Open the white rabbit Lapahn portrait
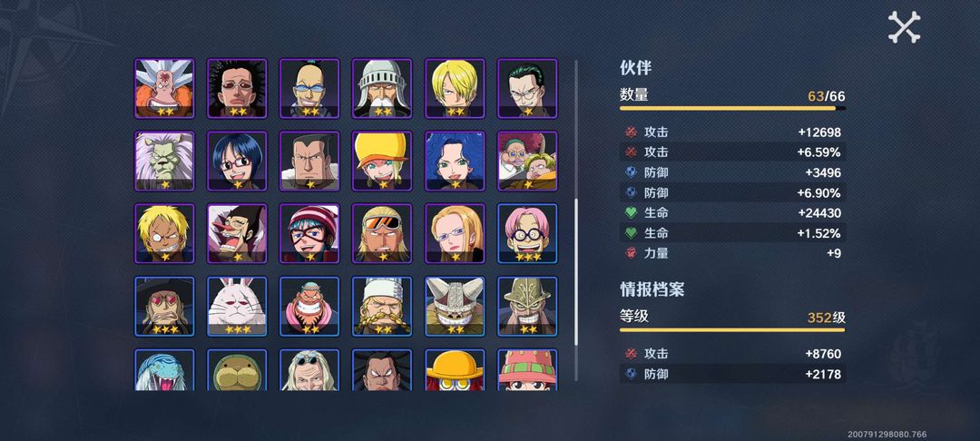 237,306
